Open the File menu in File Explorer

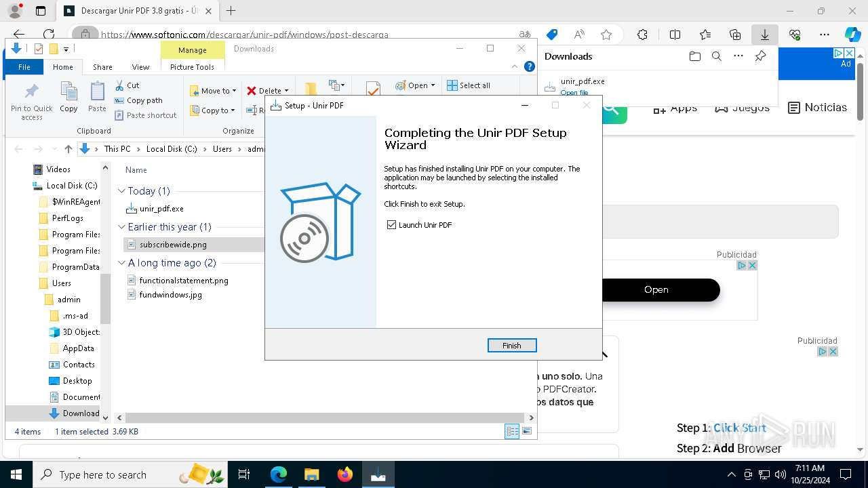(x=24, y=67)
